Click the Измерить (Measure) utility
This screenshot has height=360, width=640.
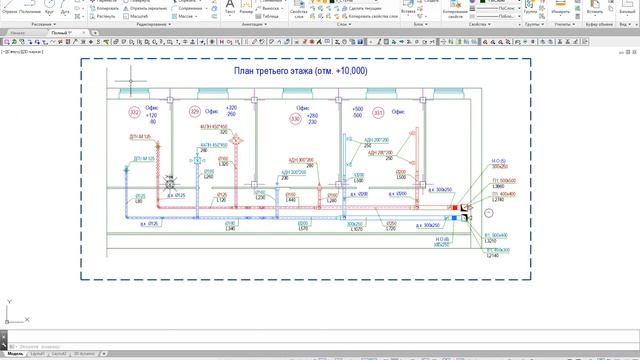pos(560,7)
